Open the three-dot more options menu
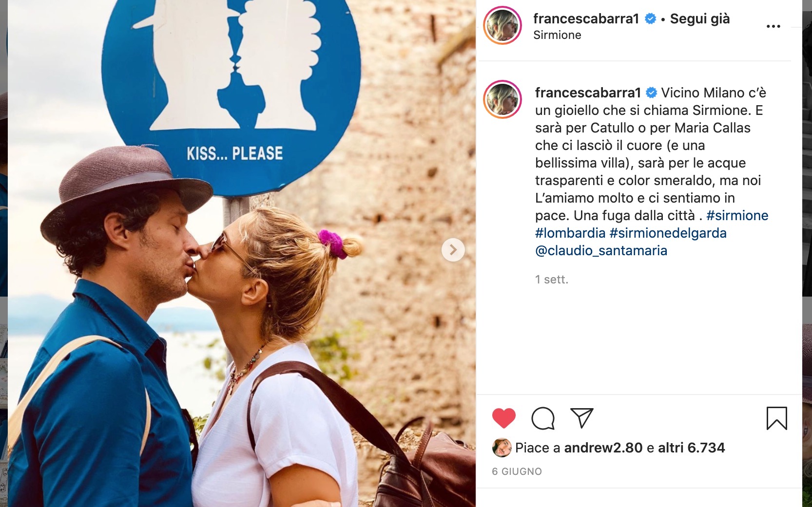This screenshot has width=812, height=507. [x=773, y=26]
